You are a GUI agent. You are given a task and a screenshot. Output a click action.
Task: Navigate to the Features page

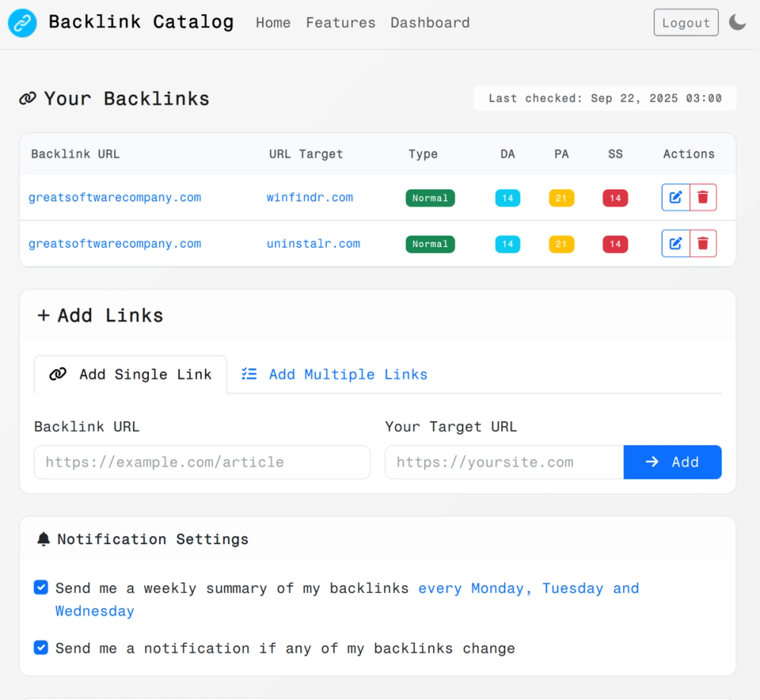[x=340, y=23]
